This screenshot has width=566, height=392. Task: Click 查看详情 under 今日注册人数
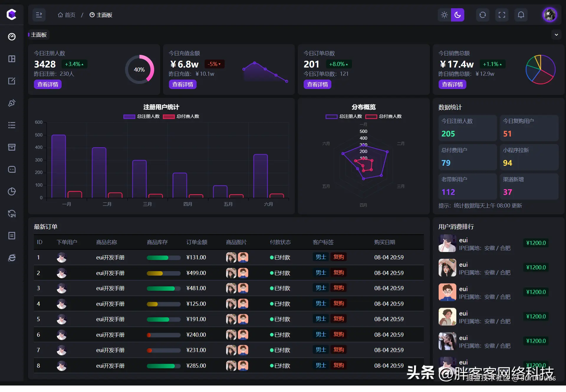click(48, 85)
